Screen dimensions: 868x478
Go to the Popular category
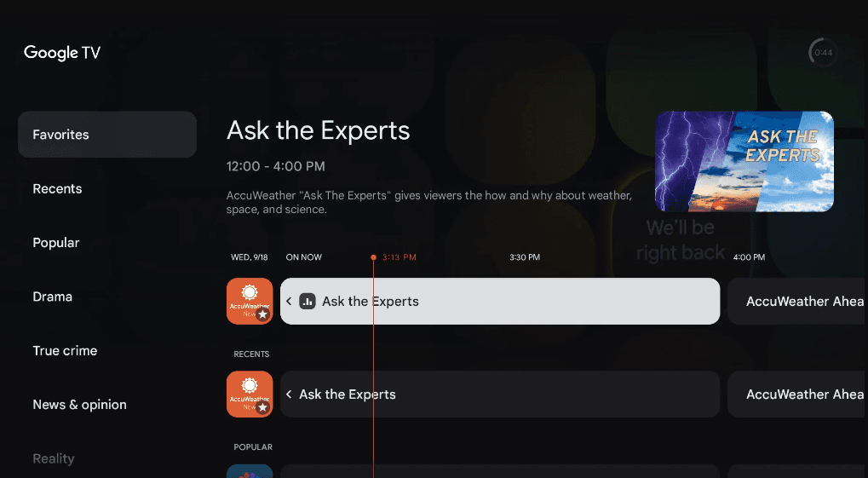pos(56,243)
